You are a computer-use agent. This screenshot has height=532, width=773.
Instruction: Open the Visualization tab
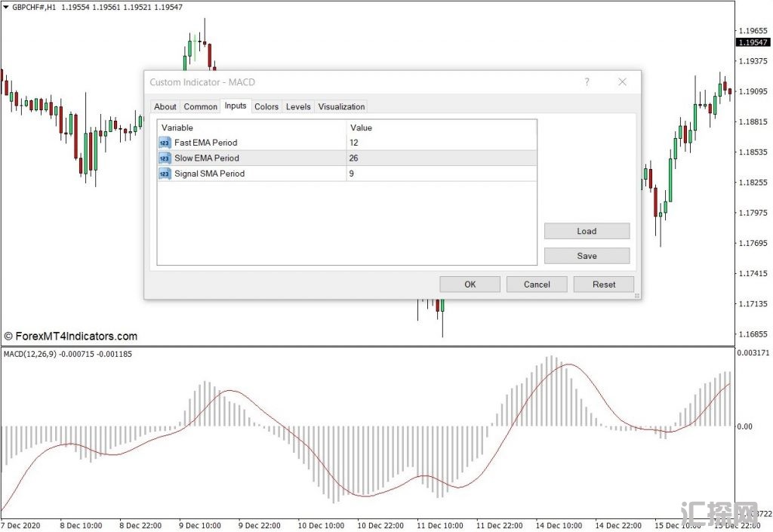(341, 106)
